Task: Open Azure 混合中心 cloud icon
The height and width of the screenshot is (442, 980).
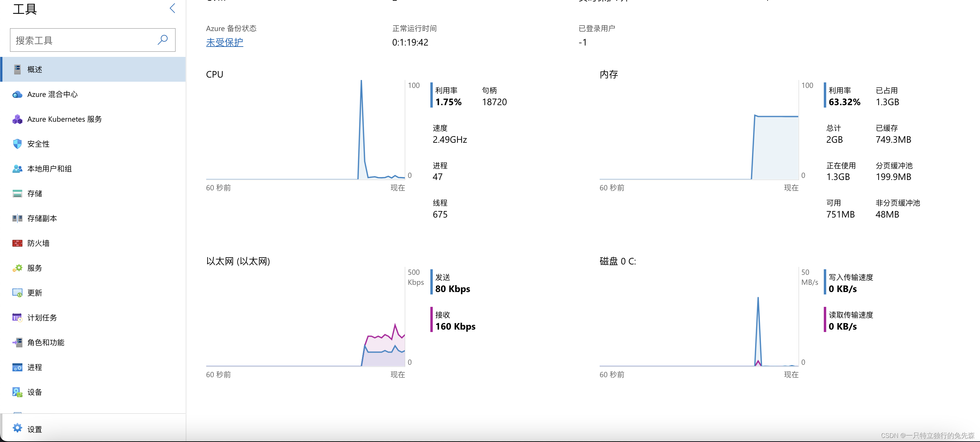Action: click(x=17, y=94)
